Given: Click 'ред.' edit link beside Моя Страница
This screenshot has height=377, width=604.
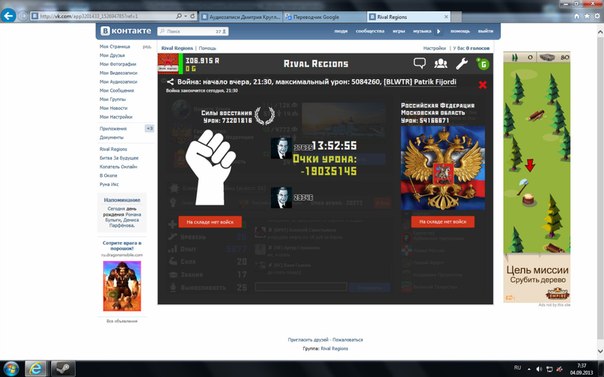Looking at the screenshot, I should click(x=147, y=47).
